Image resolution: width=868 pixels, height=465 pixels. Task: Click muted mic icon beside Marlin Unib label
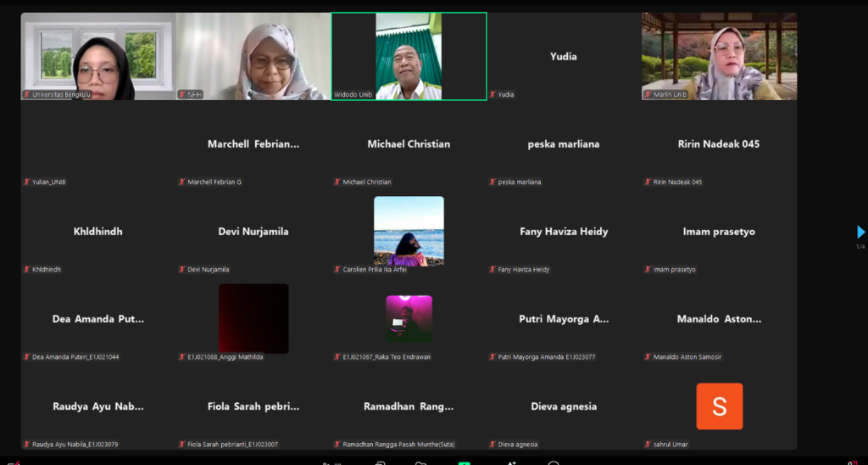click(648, 95)
